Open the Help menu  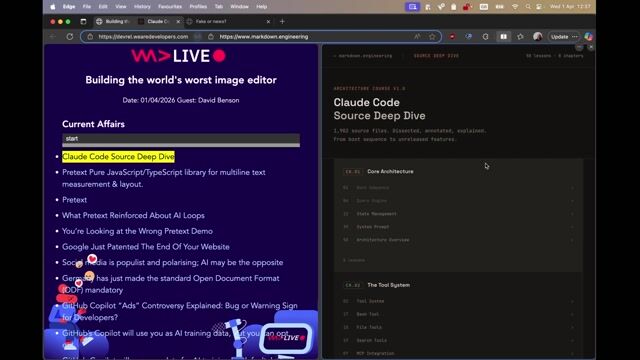[262, 7]
